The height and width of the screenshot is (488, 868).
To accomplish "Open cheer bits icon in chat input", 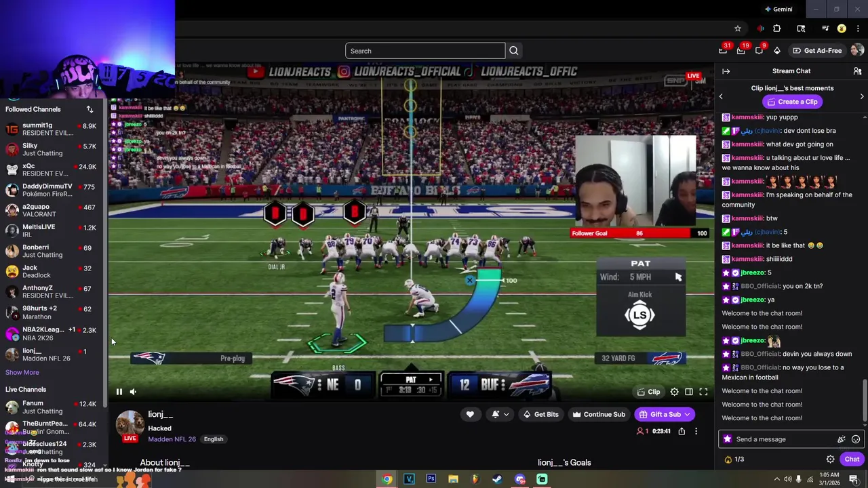I will [x=842, y=439].
